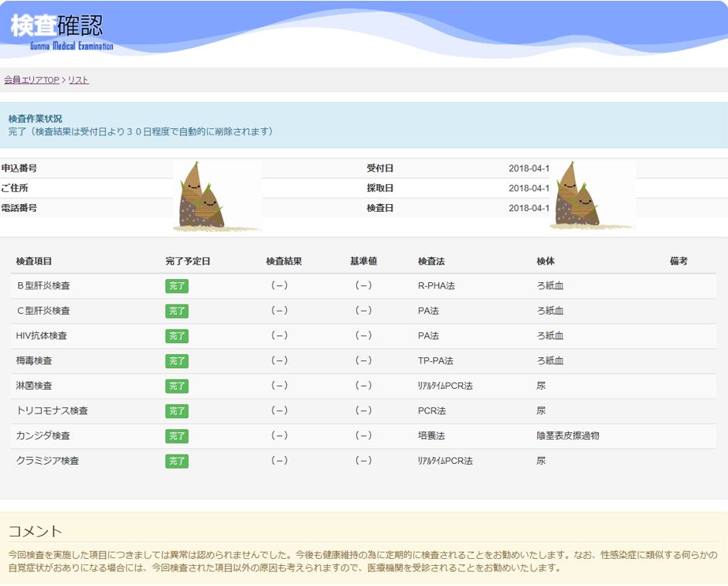
Task: Open the 会員エリアTOP breadcrumb link
Action: click(x=32, y=80)
